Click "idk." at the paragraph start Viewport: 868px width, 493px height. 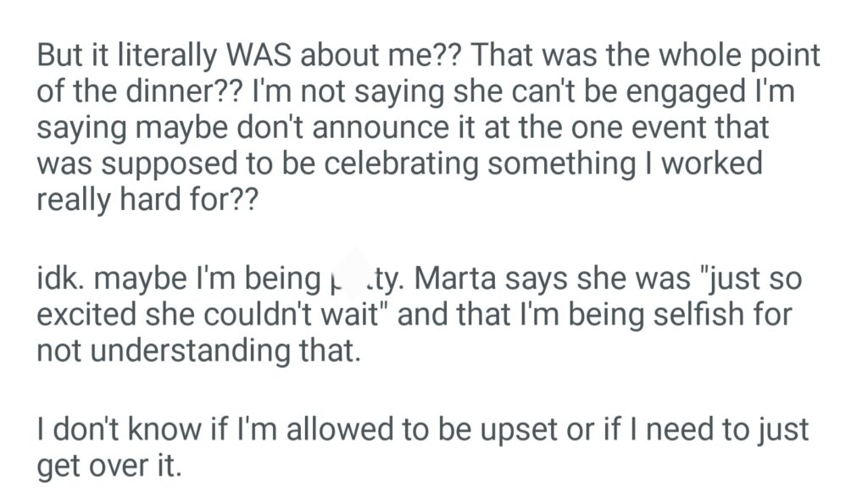coord(60,278)
